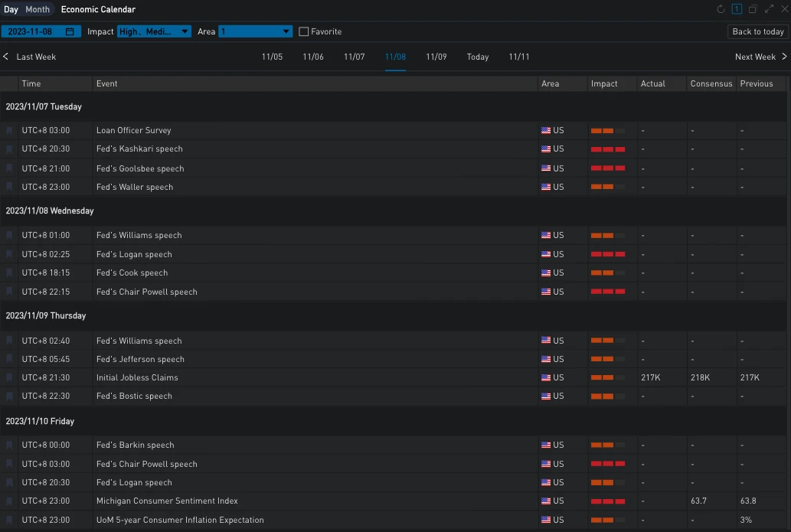The image size is (791, 532).
Task: Select the Today tab
Action: (x=478, y=57)
